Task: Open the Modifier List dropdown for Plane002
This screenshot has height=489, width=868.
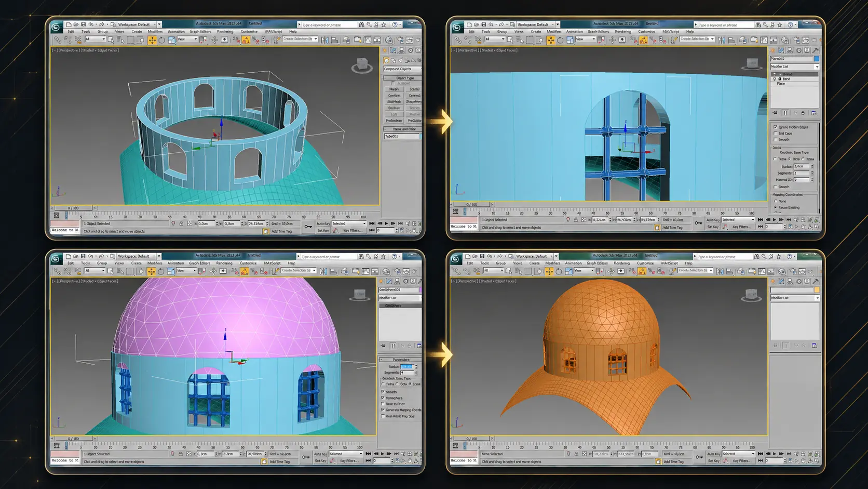Action: [794, 67]
